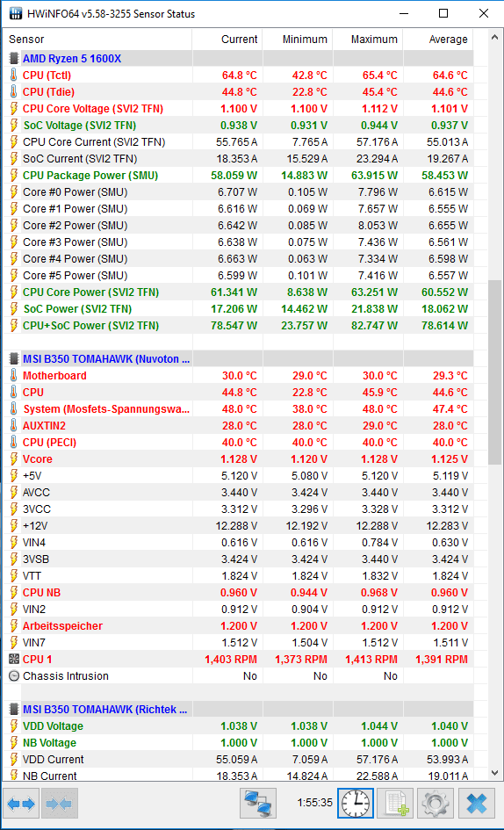Select the CPU (PECI) sensor row
The height and width of the screenshot is (830, 504).
pyautogui.click(x=238, y=443)
